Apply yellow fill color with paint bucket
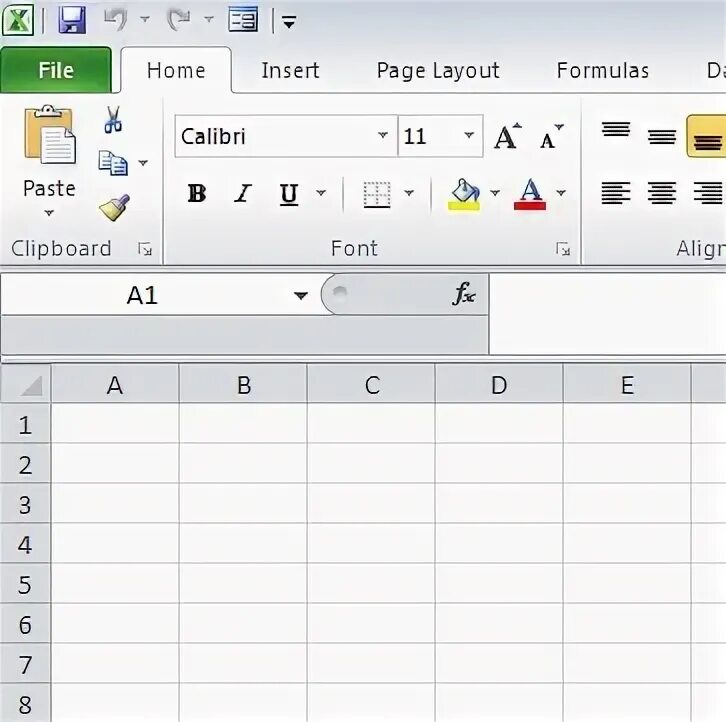Image resolution: width=726 pixels, height=722 pixels. 464,194
